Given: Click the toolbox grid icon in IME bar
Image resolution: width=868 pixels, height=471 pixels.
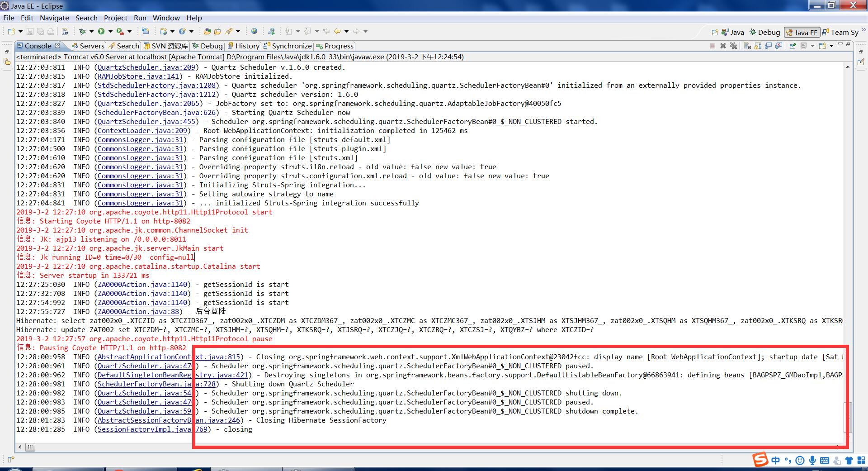Looking at the screenshot, I should pyautogui.click(x=861, y=461).
